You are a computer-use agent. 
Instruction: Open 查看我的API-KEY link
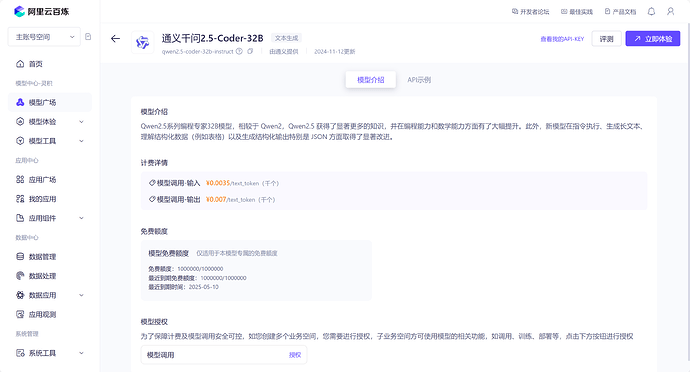562,39
